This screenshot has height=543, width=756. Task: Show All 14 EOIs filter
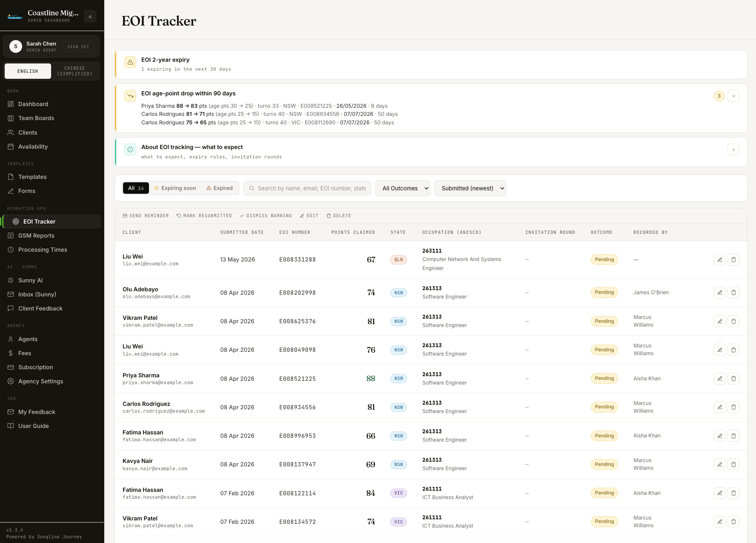pos(136,188)
